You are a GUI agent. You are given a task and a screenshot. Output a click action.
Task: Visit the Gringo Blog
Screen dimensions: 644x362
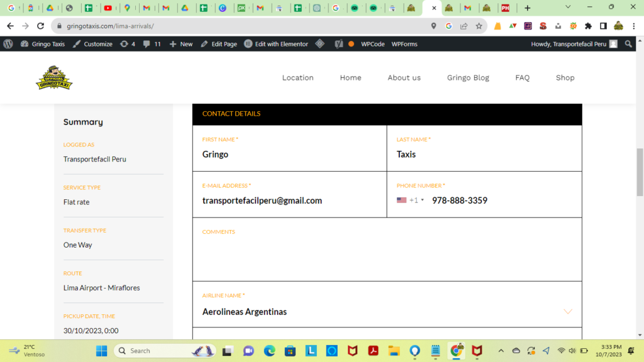[468, 77]
